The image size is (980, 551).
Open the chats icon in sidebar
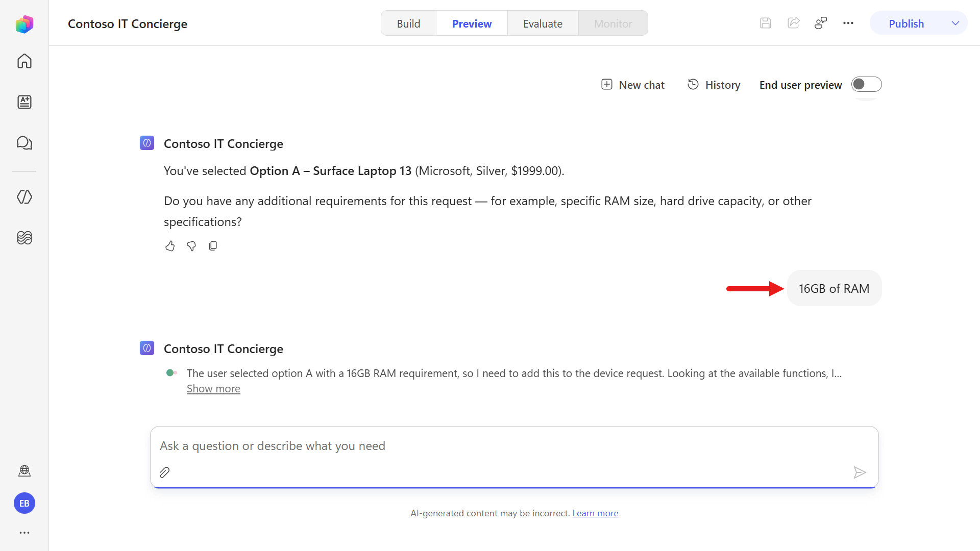point(24,143)
